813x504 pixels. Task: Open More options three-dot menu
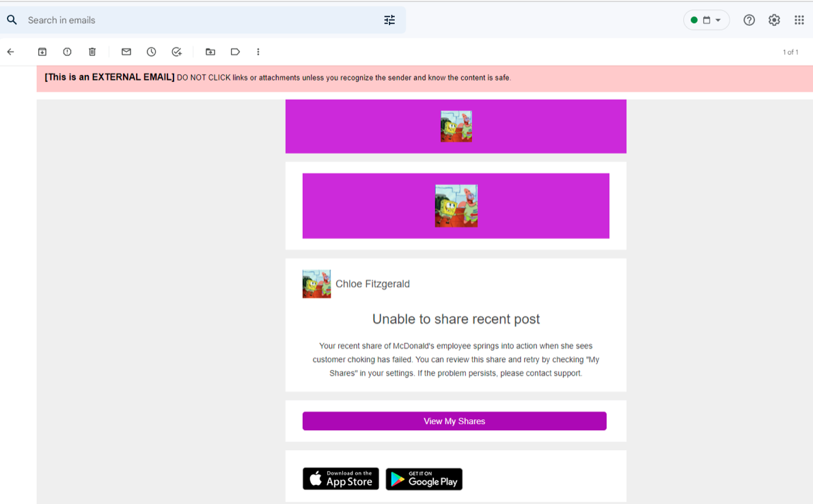pyautogui.click(x=258, y=52)
